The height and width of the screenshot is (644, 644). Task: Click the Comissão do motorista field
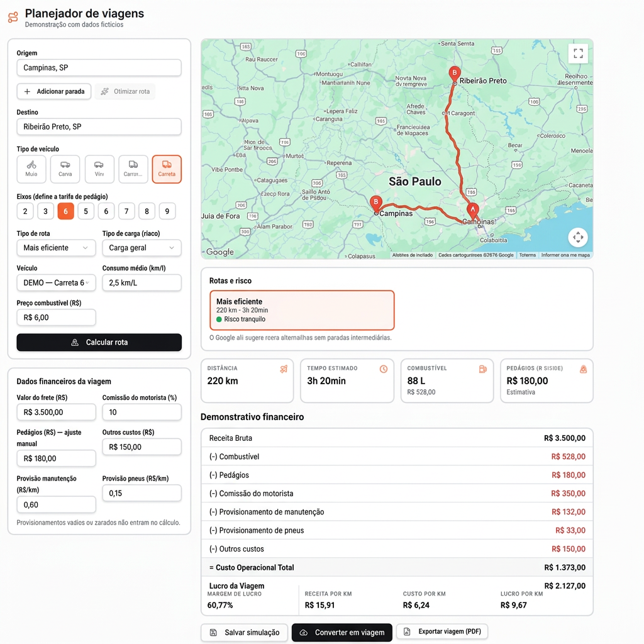(x=142, y=412)
